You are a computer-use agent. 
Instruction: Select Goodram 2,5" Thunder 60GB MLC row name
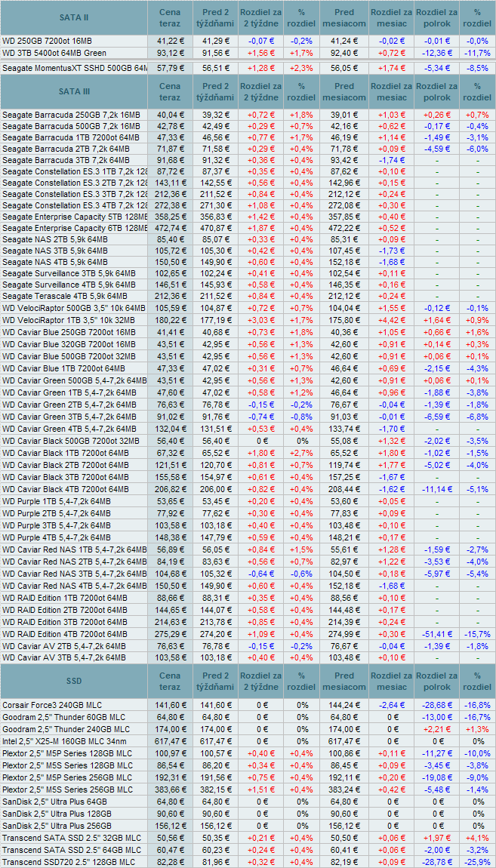[x=64, y=716]
